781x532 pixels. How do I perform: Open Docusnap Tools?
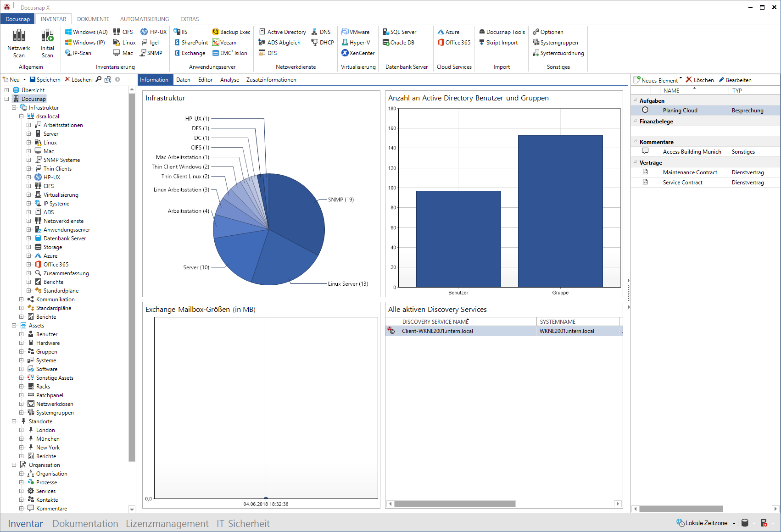[x=502, y=32]
